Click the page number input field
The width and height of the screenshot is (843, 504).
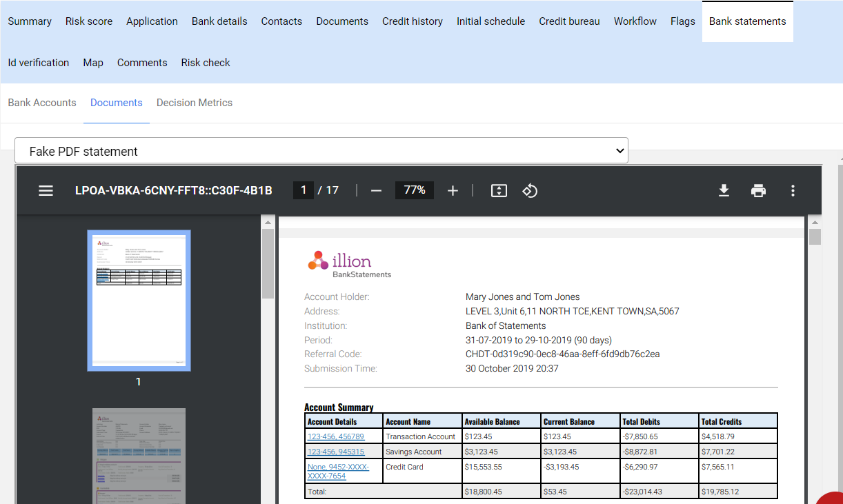(x=304, y=190)
